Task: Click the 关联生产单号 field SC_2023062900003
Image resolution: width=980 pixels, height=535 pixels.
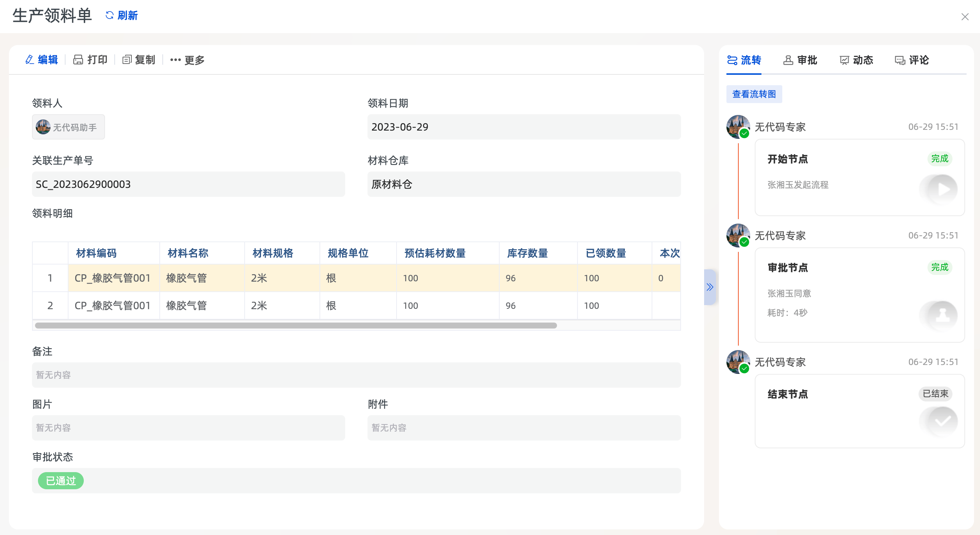Action: click(x=188, y=185)
